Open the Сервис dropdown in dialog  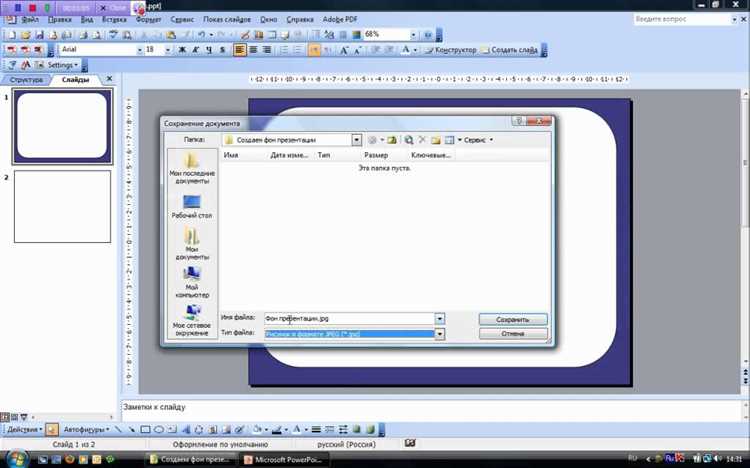(478, 140)
